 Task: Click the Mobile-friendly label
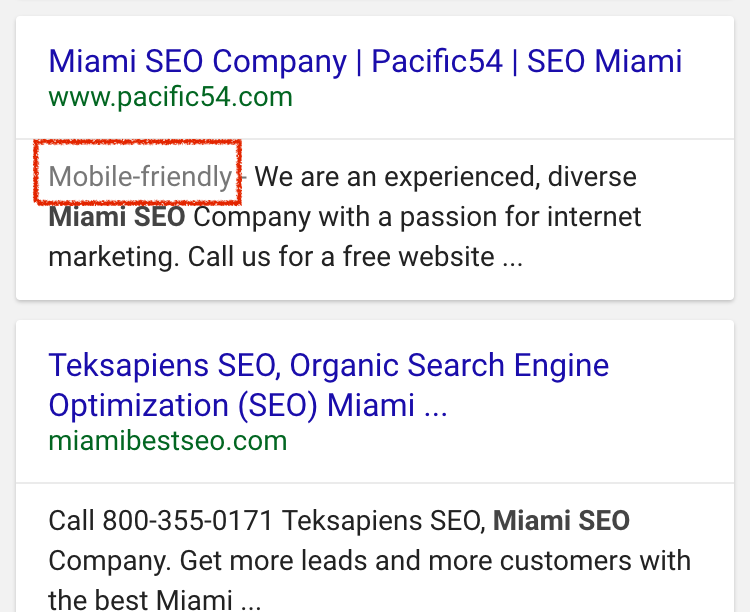coord(140,177)
